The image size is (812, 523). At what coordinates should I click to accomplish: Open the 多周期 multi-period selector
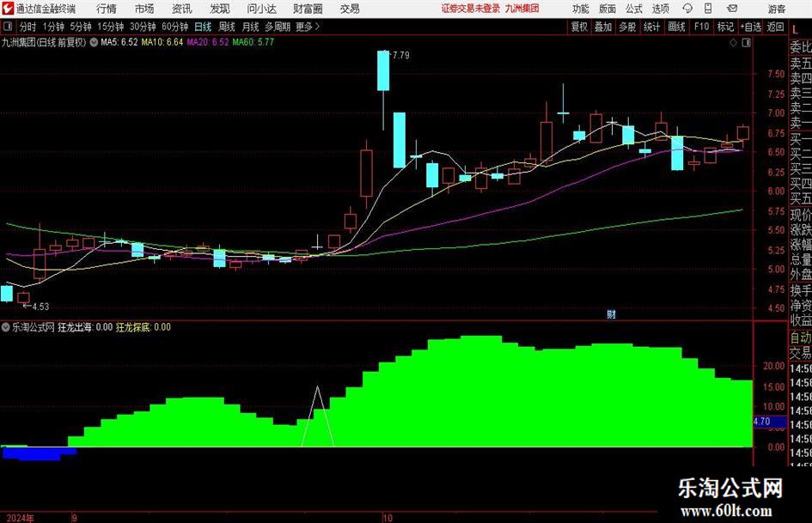[x=278, y=27]
